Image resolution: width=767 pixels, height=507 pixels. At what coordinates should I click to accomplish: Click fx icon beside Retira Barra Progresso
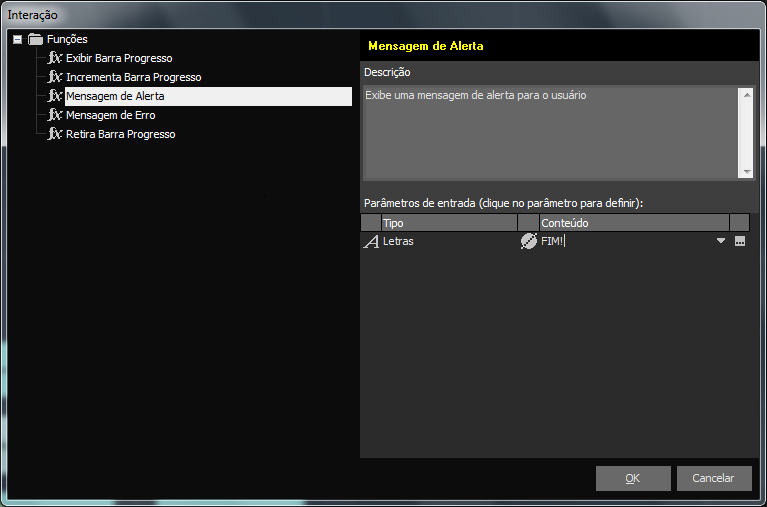tap(55, 134)
